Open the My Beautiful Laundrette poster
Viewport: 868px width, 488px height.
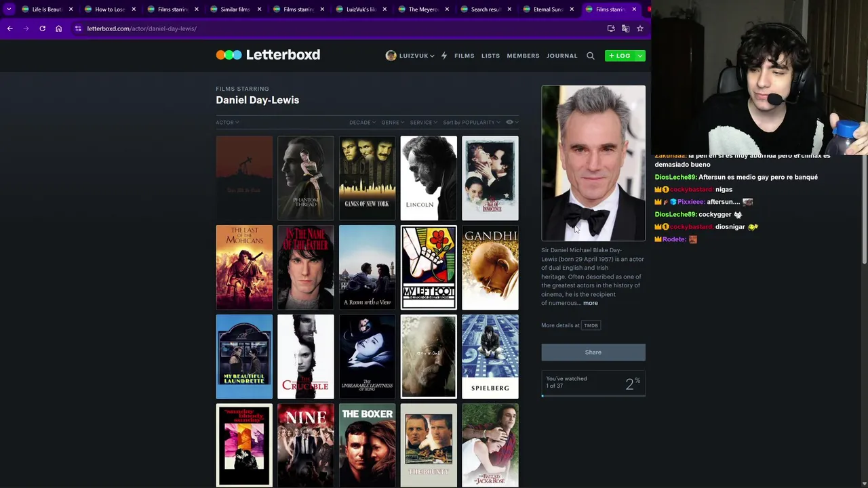[x=244, y=357]
